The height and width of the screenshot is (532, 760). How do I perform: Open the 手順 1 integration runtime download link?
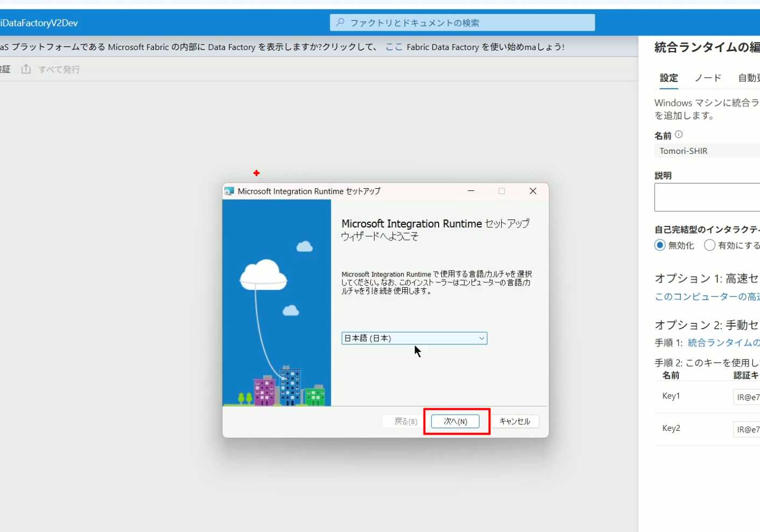(x=723, y=343)
